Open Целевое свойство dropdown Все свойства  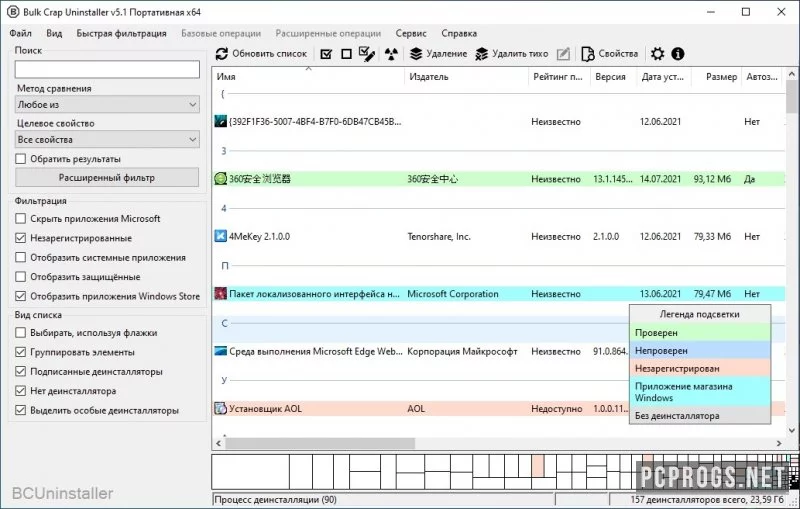point(107,139)
